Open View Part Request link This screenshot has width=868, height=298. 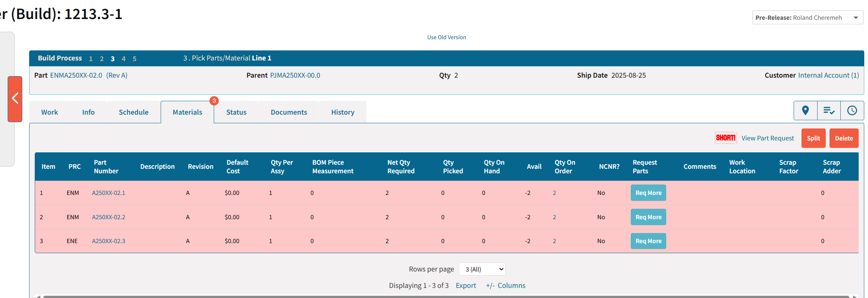(x=767, y=138)
